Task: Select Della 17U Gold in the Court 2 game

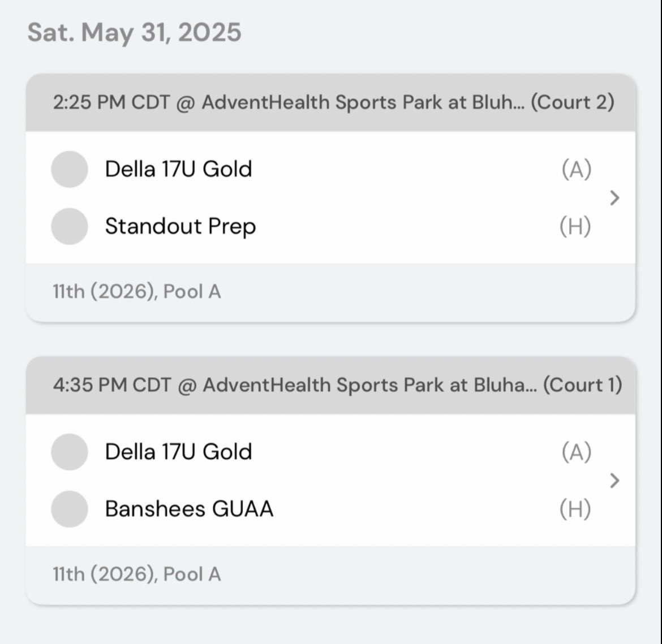Action: [178, 169]
